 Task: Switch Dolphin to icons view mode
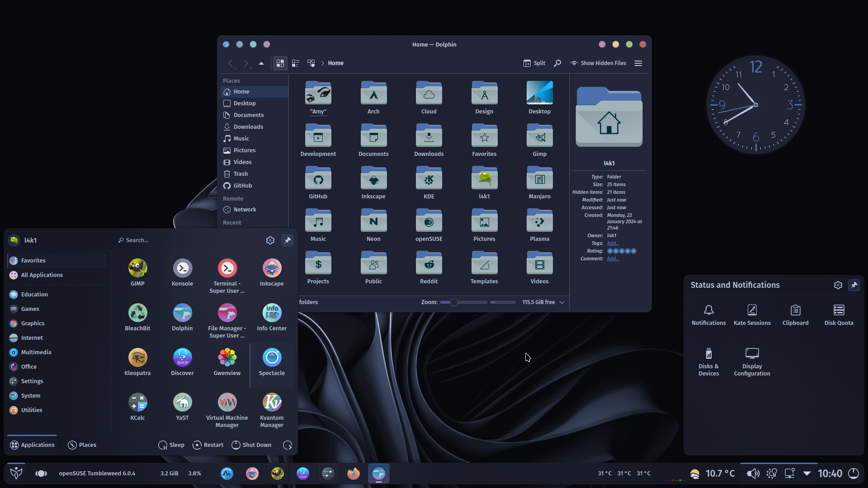point(280,63)
